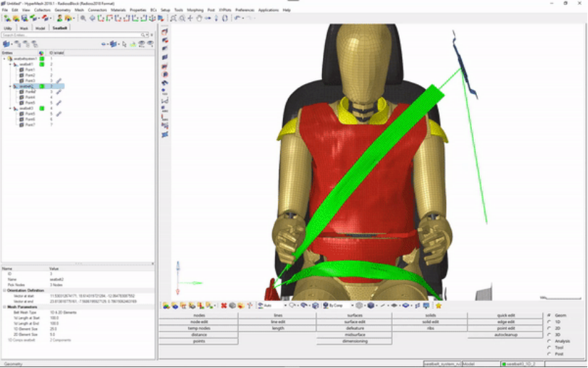Click the gray sphere icon in display toolbar

[232, 305]
